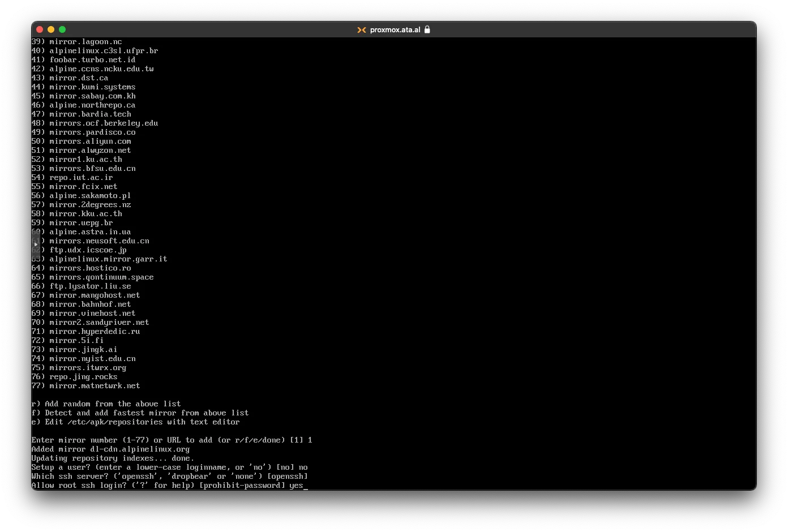
Task: Click the repo.iut.ac.ir line
Action: click(72, 178)
